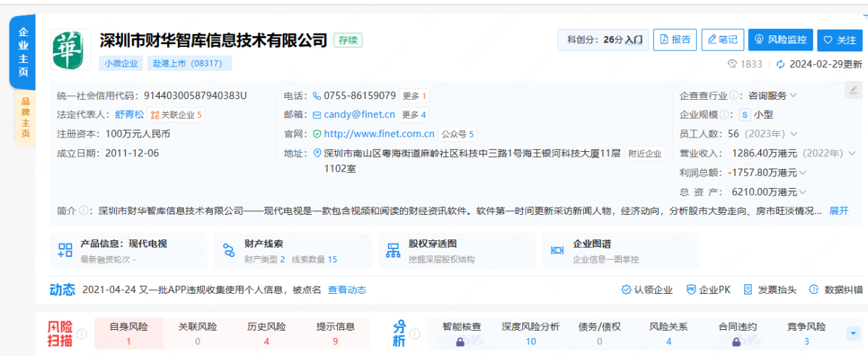Select the 历史风险 tab
Screen dimensions: 868x356
click(x=267, y=334)
